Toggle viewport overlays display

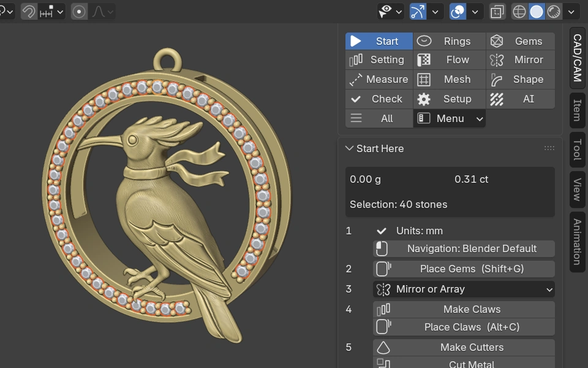pos(458,12)
